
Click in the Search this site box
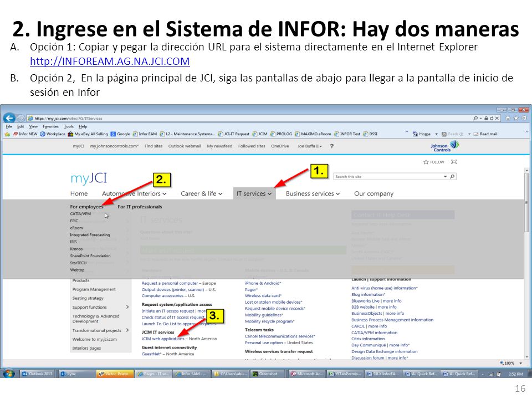[388, 176]
